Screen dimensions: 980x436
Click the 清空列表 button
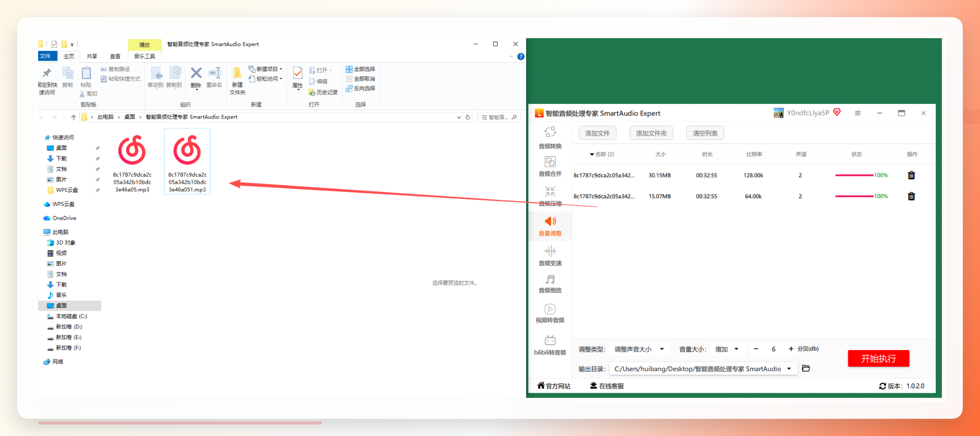coord(705,133)
